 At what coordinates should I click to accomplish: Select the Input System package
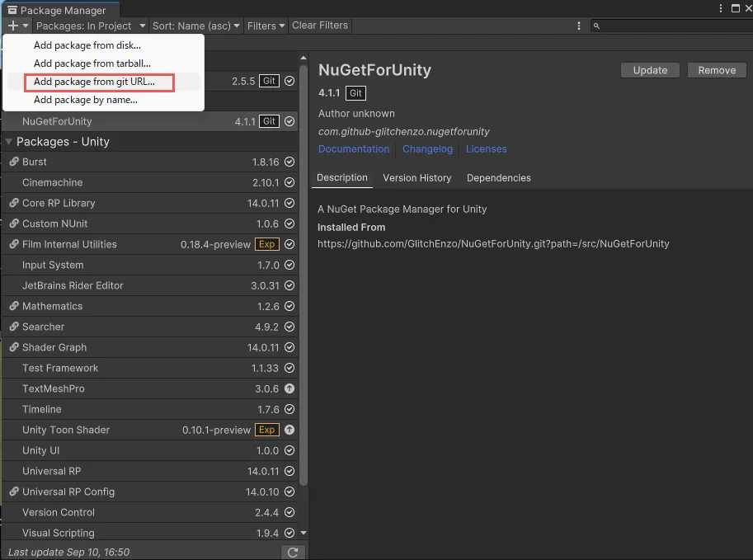[x=150, y=265]
